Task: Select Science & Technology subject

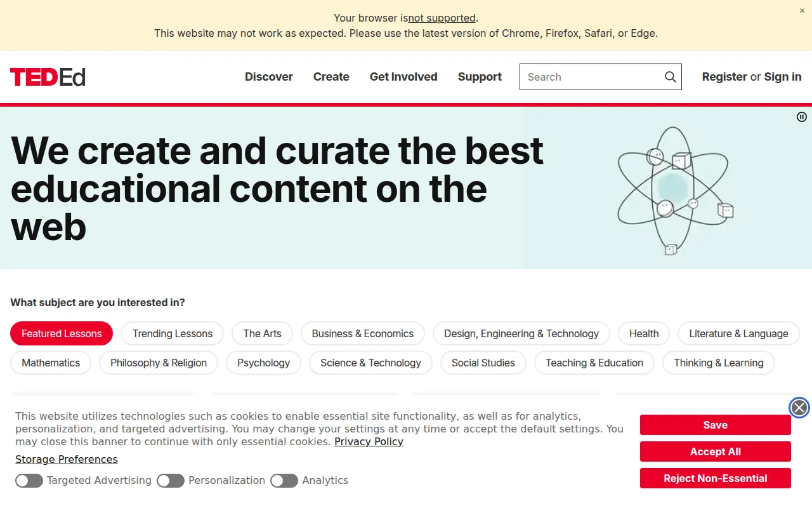Action: pyautogui.click(x=370, y=363)
